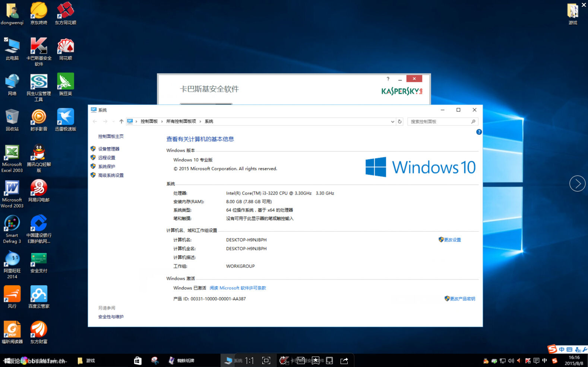
Task: Open the 腾讯QQ轻聊版 shortcut
Action: pyautogui.click(x=39, y=158)
